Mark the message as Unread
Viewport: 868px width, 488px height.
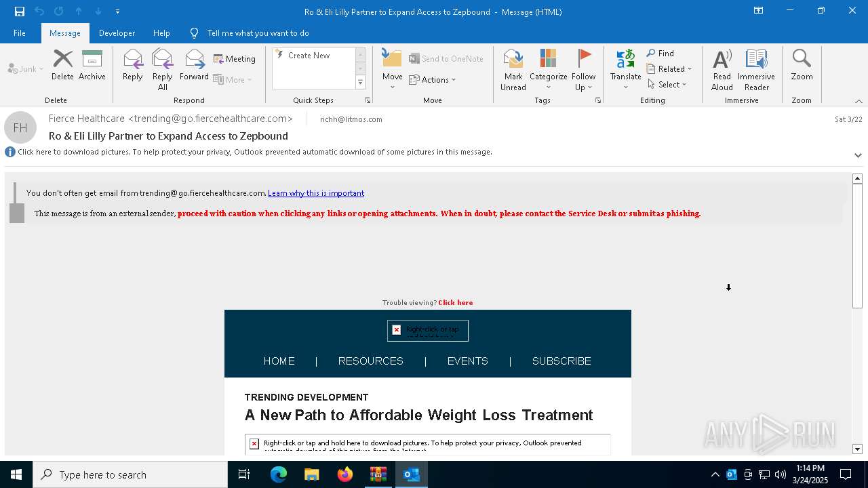(513, 70)
